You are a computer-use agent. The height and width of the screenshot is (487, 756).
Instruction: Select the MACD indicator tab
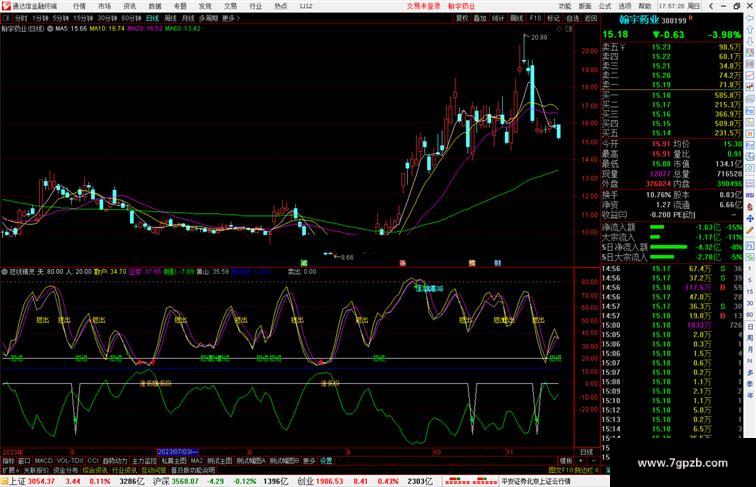click(43, 461)
